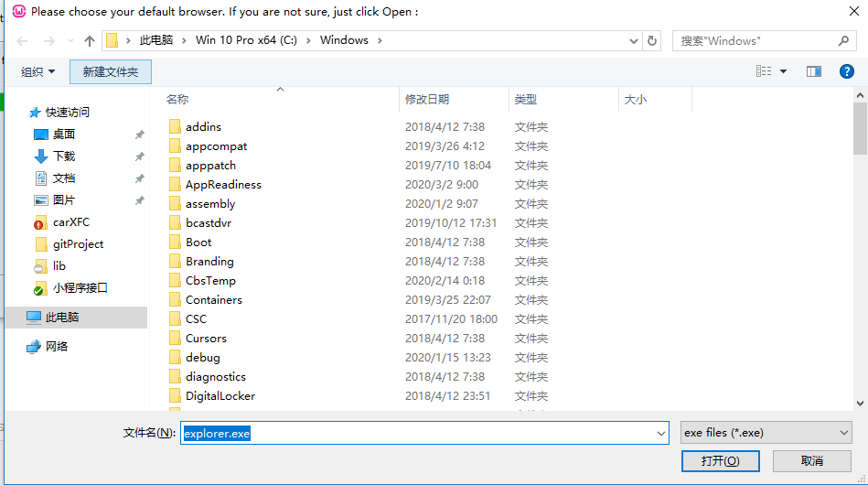Click the document icon beside 文档
Viewport: 868px width, 485px height.
pos(41,178)
